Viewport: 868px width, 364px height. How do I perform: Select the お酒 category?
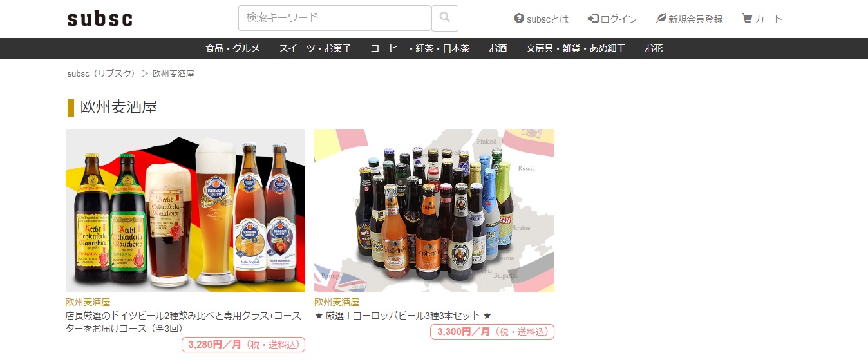click(x=498, y=48)
